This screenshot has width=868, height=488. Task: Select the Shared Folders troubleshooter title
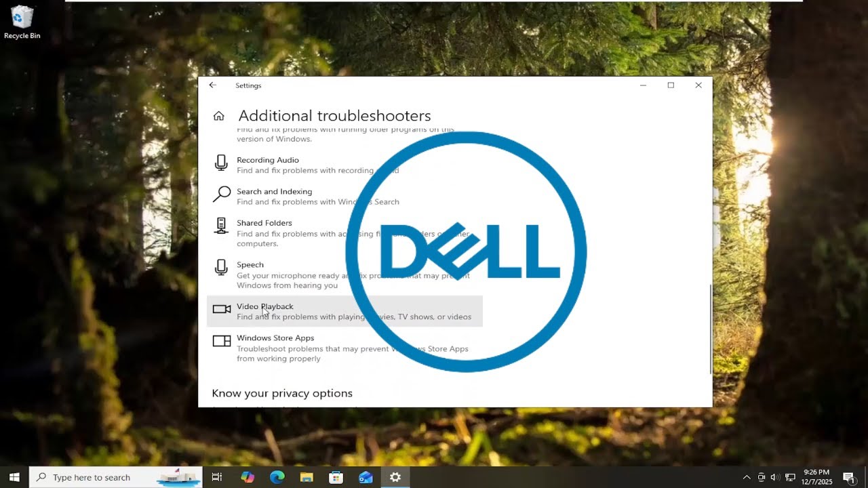[x=264, y=223]
